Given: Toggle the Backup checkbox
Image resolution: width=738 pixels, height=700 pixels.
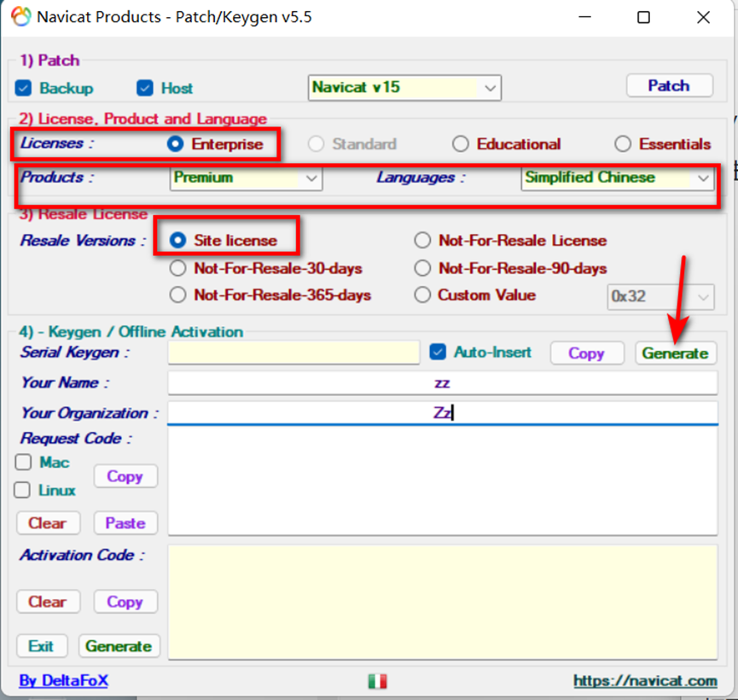Looking at the screenshot, I should click(x=23, y=88).
